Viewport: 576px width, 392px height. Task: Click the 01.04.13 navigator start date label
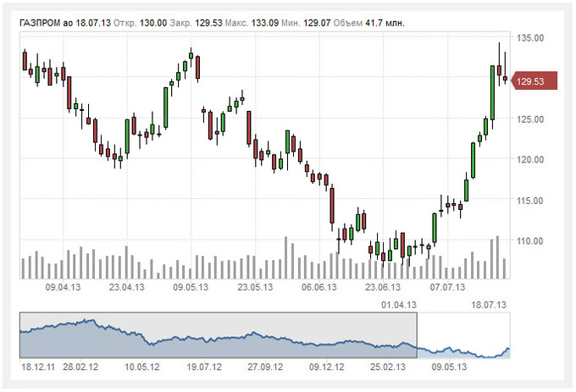[x=399, y=305]
